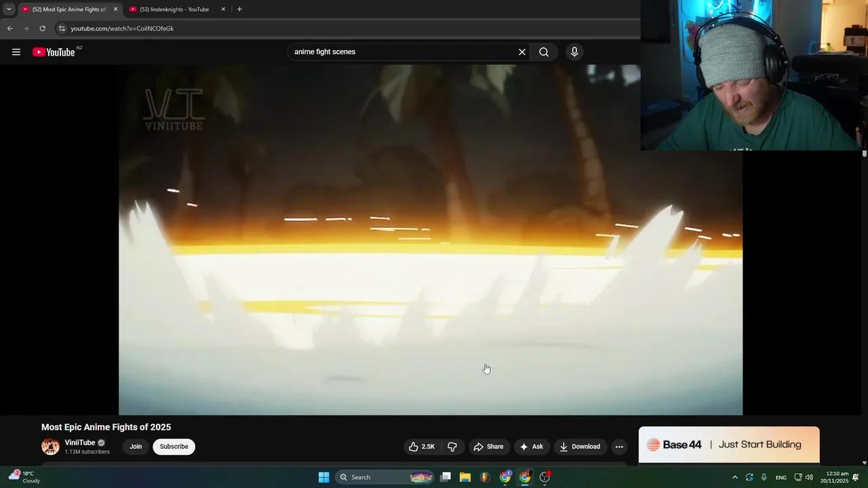Open the volume tray icon

(x=809, y=477)
